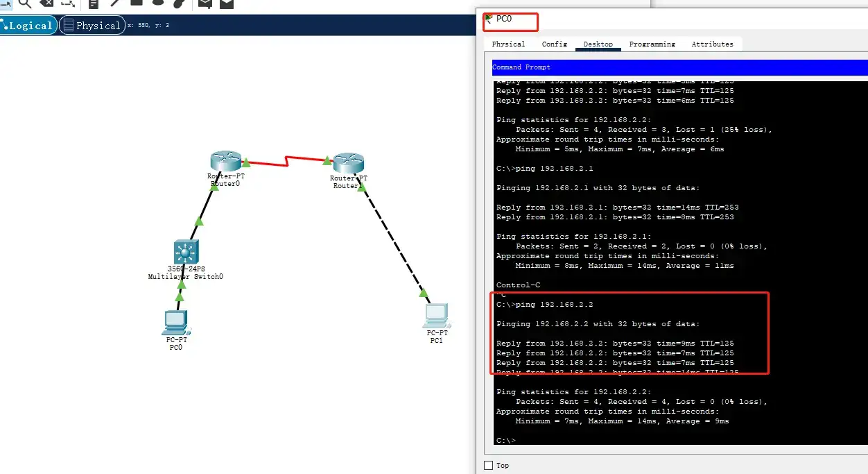Click the '25% loss' packets statistics line
The height and width of the screenshot is (474, 868).
click(x=644, y=130)
